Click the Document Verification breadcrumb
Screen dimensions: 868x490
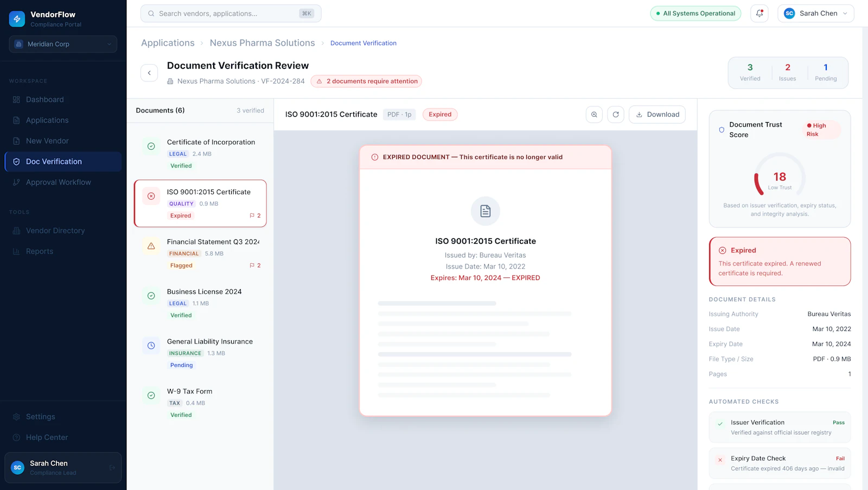click(363, 43)
